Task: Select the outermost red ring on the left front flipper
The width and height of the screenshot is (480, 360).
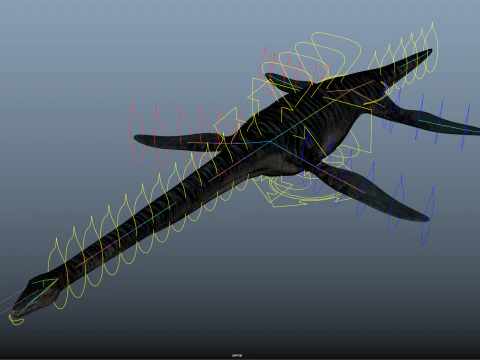Action: click(x=136, y=132)
